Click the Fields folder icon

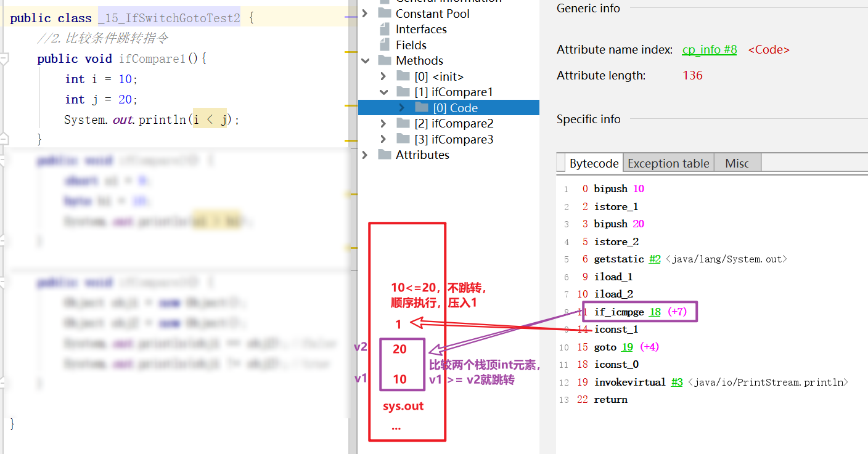tap(385, 45)
